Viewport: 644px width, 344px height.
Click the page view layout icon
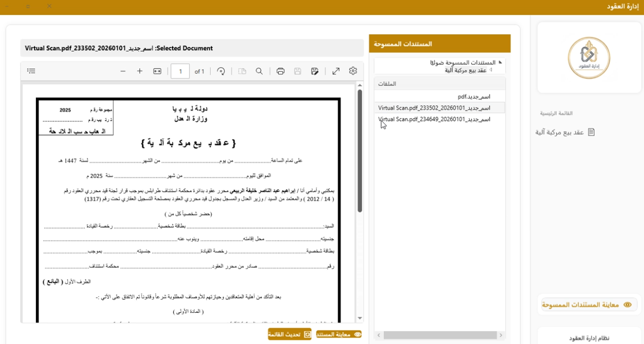[242, 71]
